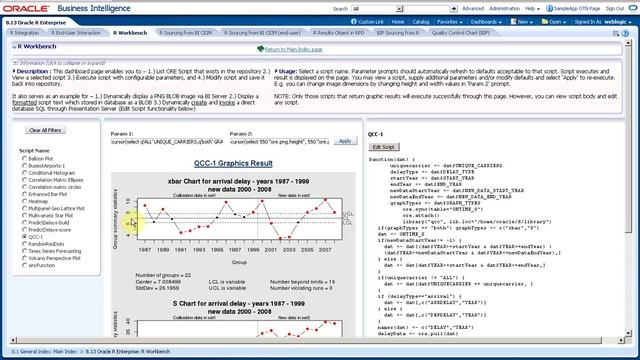The width and height of the screenshot is (640, 360).
Task: Click the vertical scrollbar down arrow
Action: pos(628,333)
